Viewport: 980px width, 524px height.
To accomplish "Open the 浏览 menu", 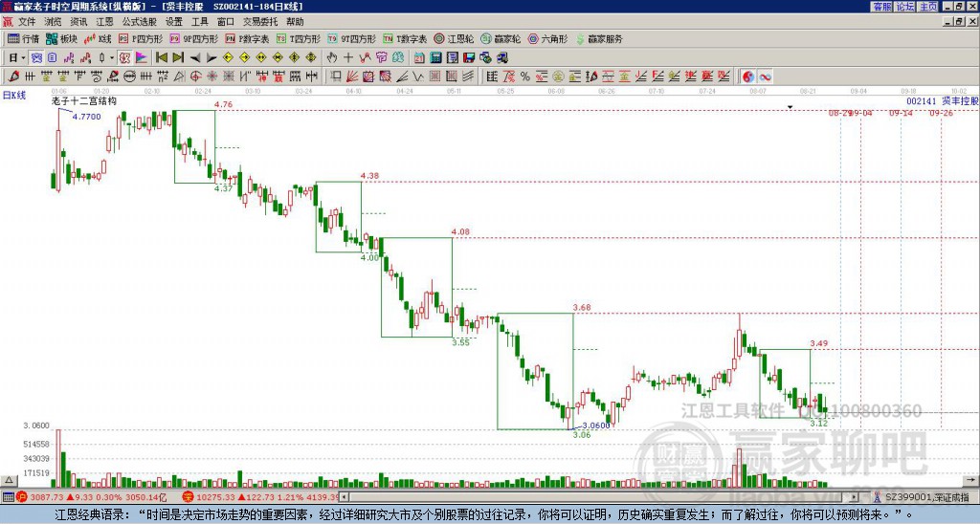I will [54, 22].
